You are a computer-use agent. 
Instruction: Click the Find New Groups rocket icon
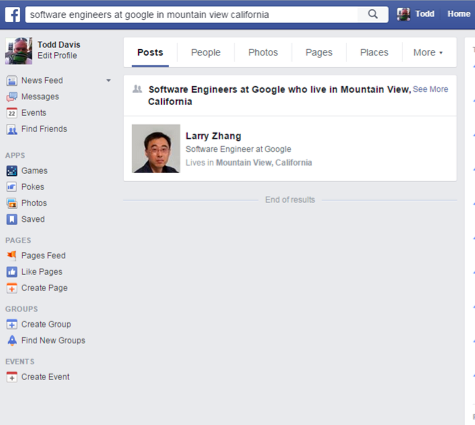pos(12,340)
